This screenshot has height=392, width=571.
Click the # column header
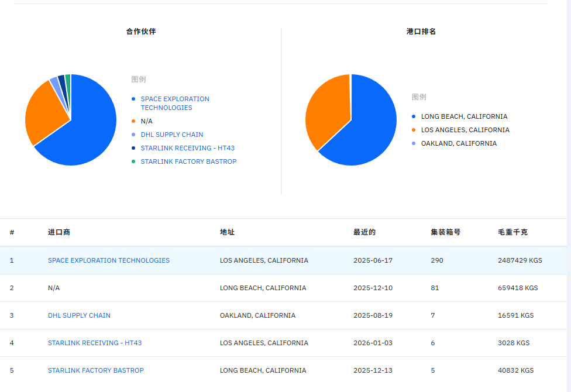(12, 232)
